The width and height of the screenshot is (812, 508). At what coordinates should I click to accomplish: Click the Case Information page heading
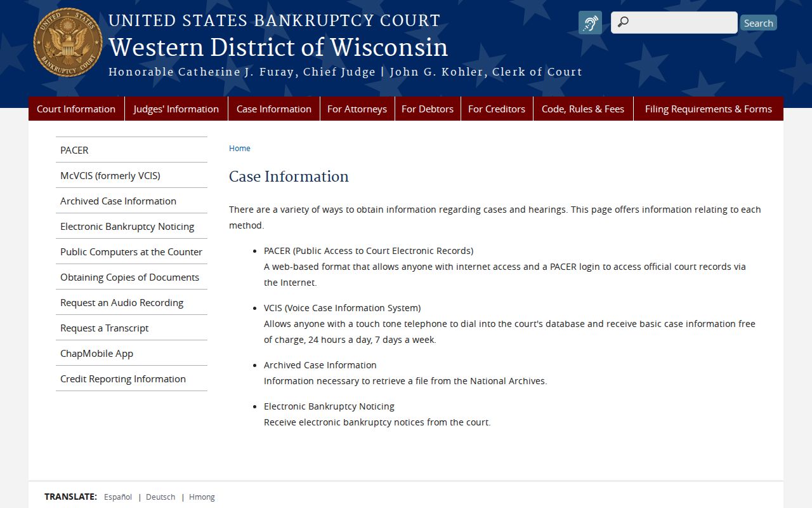pos(289,177)
